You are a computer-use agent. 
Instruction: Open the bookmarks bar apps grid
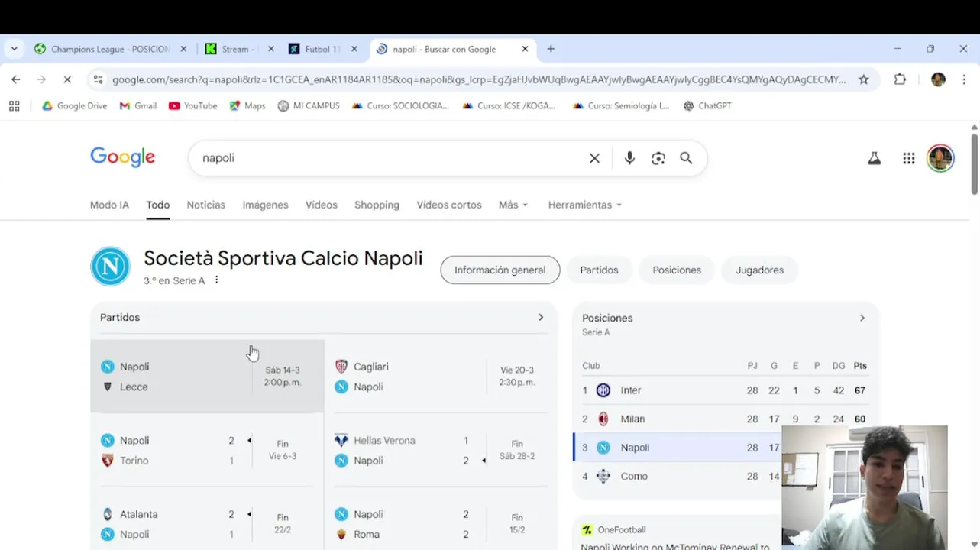tap(14, 106)
